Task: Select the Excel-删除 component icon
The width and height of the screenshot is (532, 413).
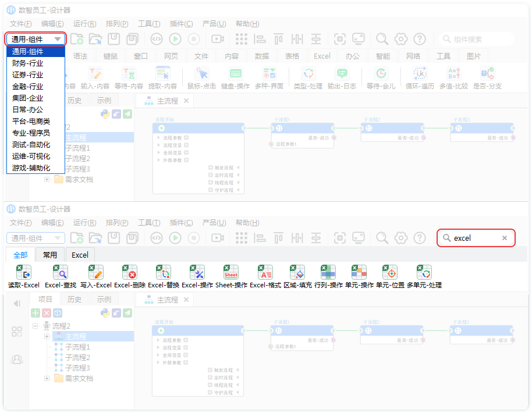Action: click(x=130, y=272)
